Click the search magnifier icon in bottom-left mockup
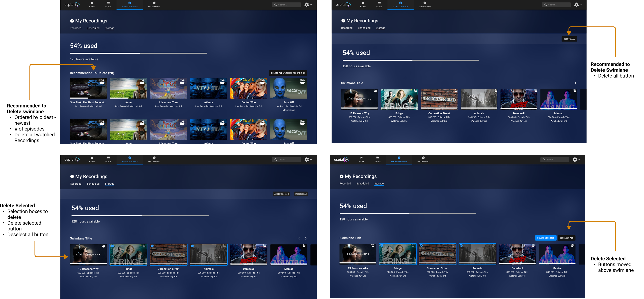The height and width of the screenshot is (299, 644). tap(276, 160)
